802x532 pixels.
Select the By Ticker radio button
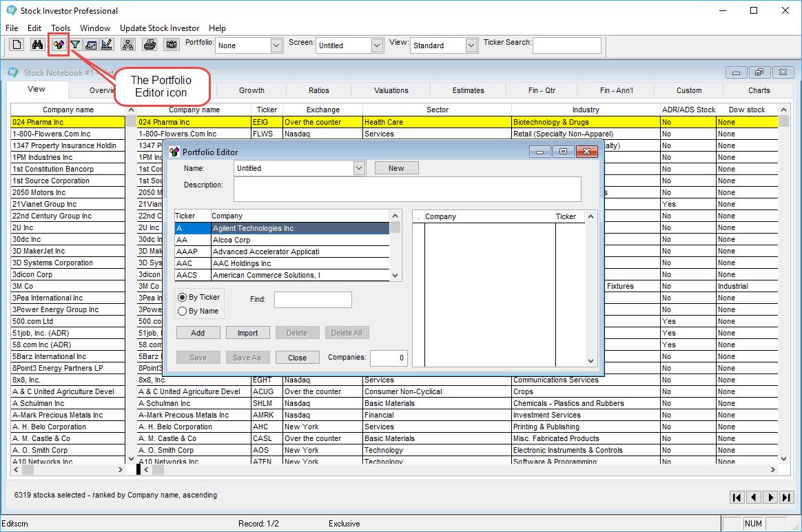point(182,297)
